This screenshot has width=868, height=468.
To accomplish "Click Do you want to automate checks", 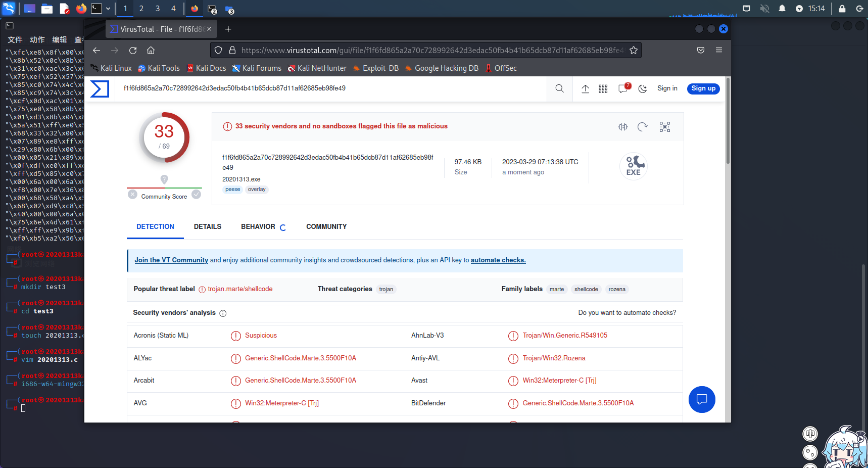I will point(627,313).
